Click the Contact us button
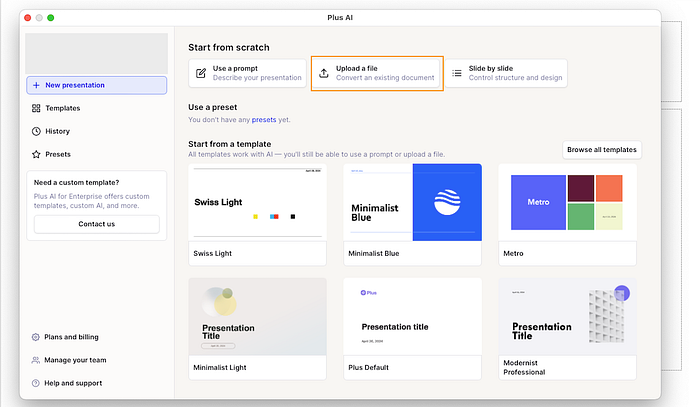Screen dimensions: 700x407 pyautogui.click(x=96, y=224)
